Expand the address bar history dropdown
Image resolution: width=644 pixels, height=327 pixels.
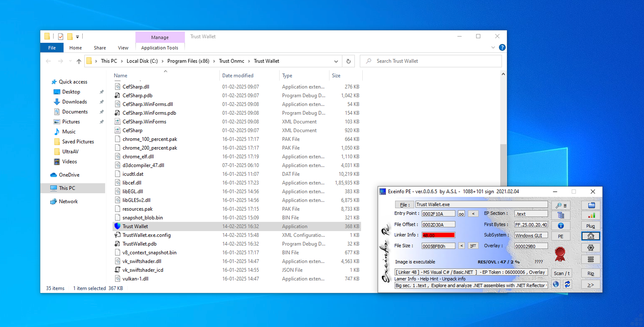click(336, 61)
